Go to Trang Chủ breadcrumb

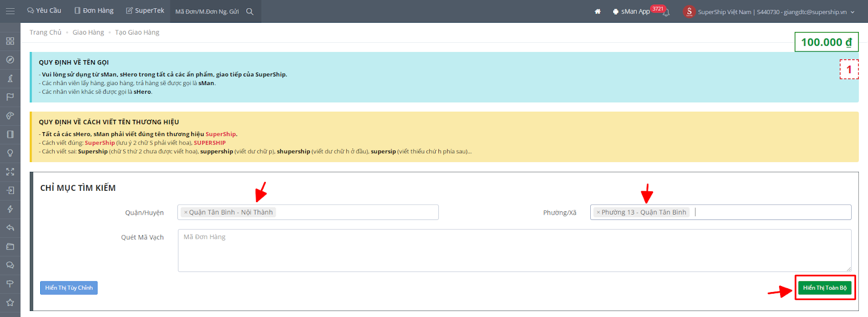(x=46, y=33)
